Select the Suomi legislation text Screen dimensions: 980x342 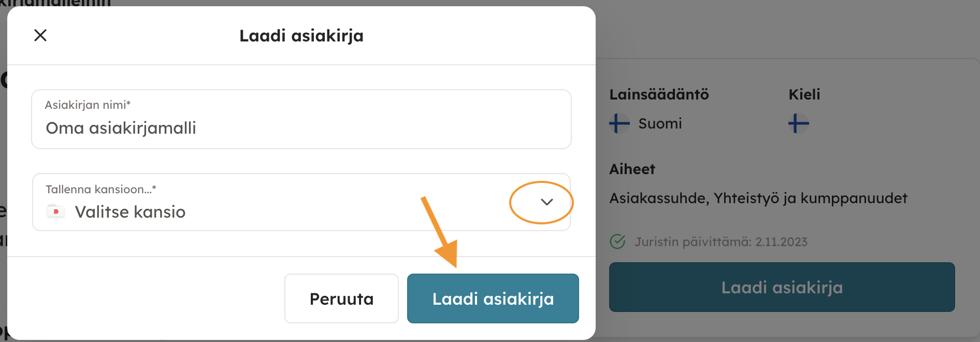(x=660, y=123)
